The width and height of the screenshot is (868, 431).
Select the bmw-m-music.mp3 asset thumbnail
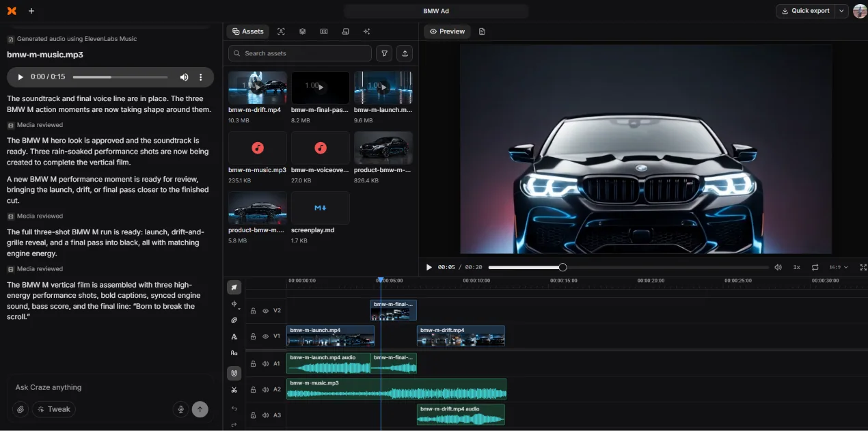click(258, 148)
